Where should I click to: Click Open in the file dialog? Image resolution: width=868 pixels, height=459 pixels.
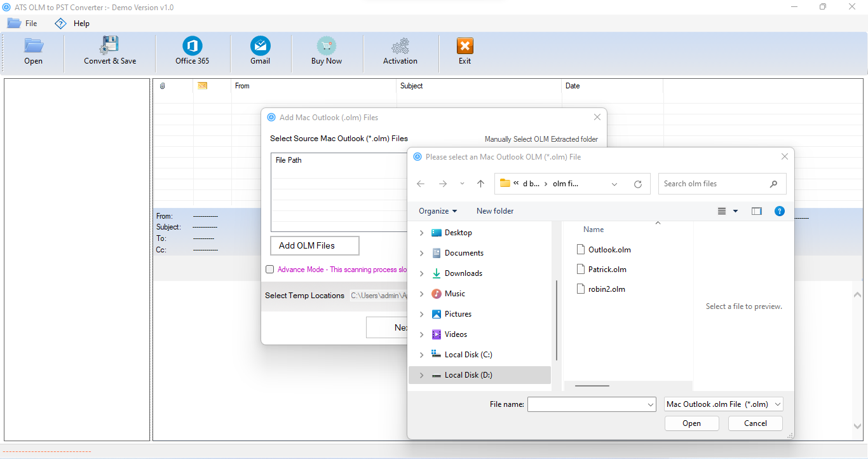click(x=692, y=423)
